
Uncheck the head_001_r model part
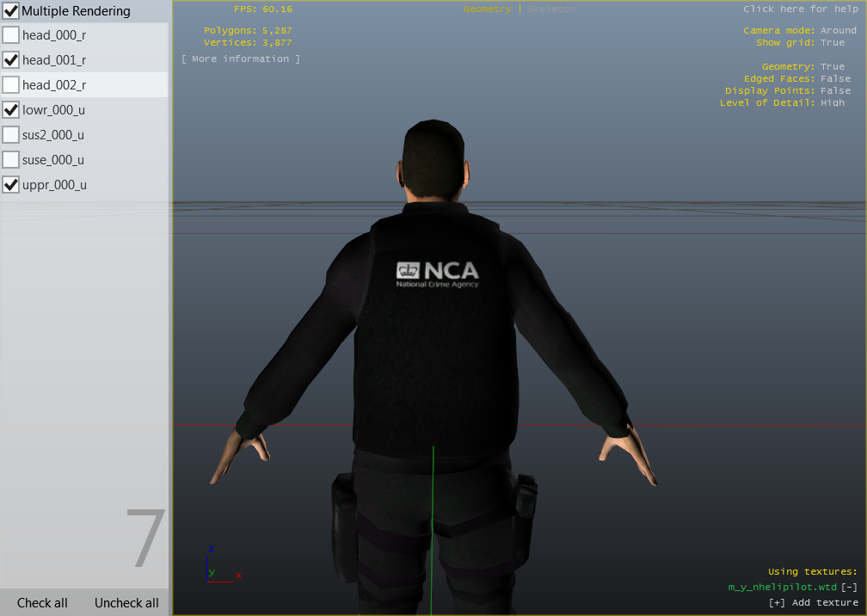click(11, 60)
